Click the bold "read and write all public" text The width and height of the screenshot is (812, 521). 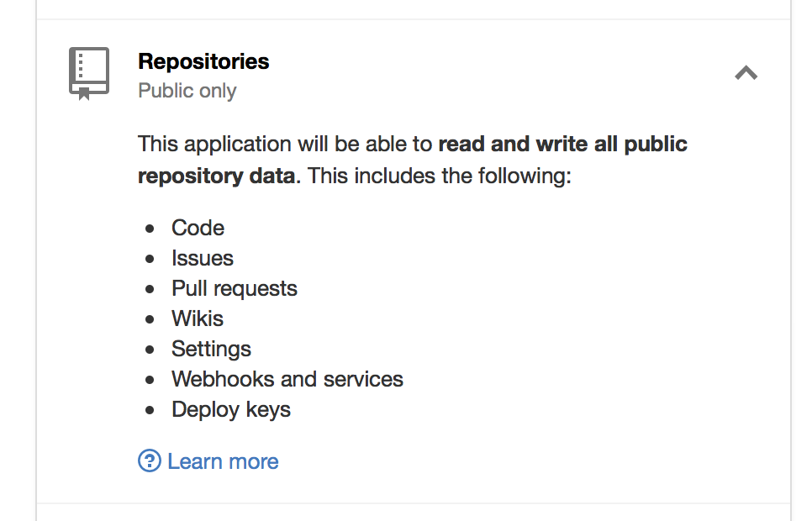click(562, 144)
